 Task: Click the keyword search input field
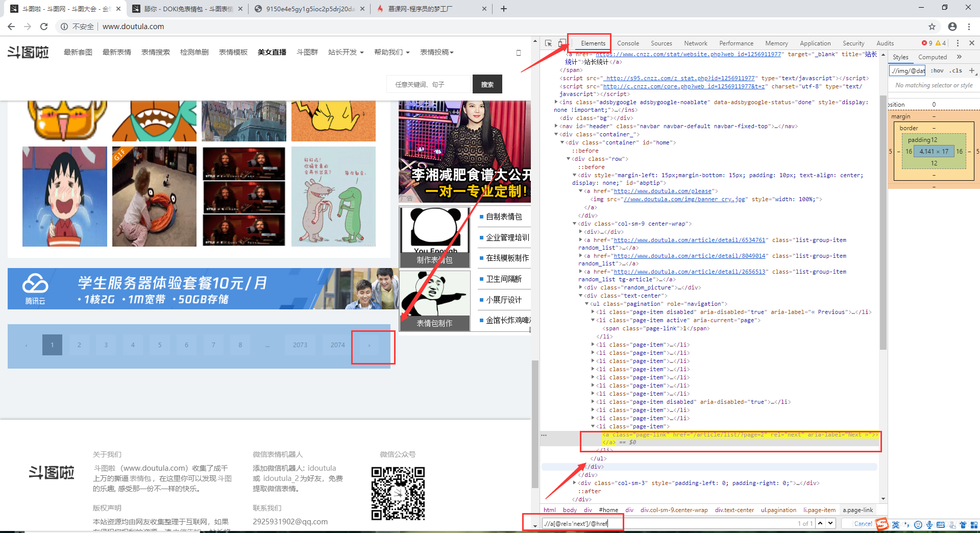pyautogui.click(x=428, y=84)
